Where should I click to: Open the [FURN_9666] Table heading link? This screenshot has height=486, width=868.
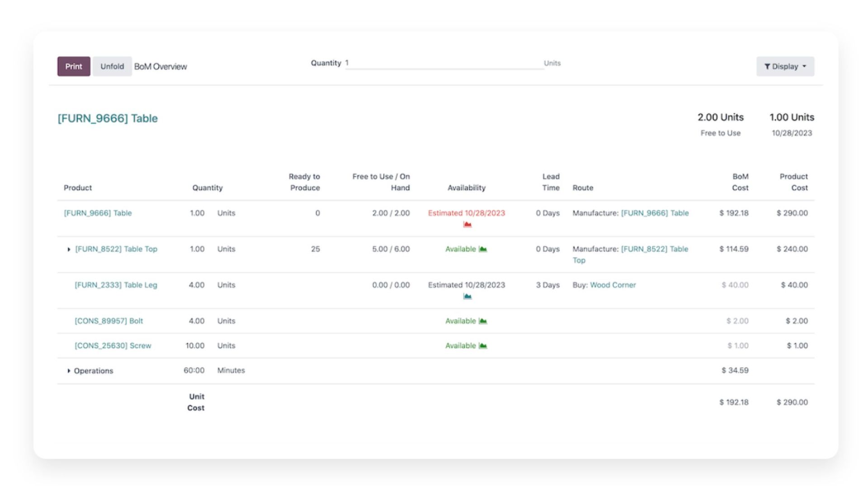(x=108, y=118)
